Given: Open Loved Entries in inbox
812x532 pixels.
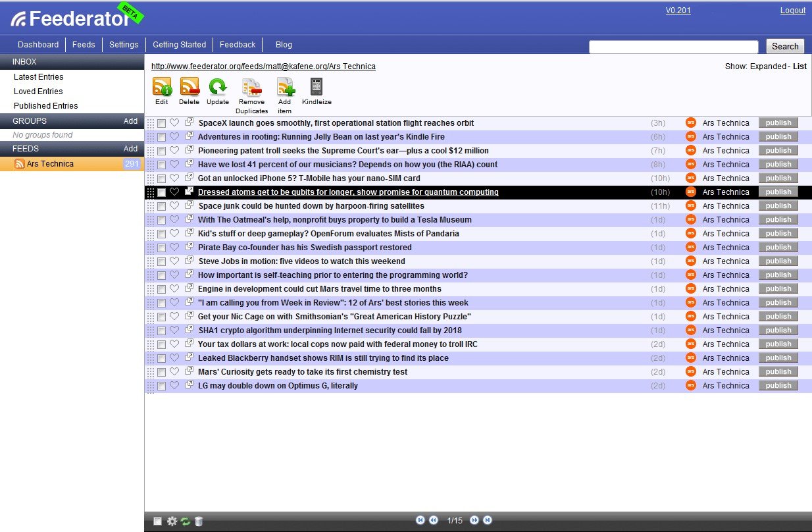Looking at the screenshot, I should 38,92.
